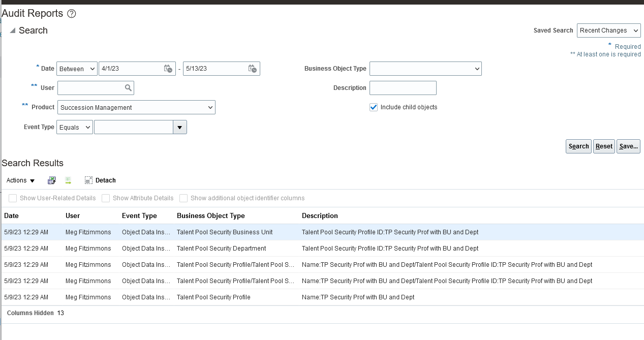Click in the User input field
644x340 pixels.
point(91,88)
